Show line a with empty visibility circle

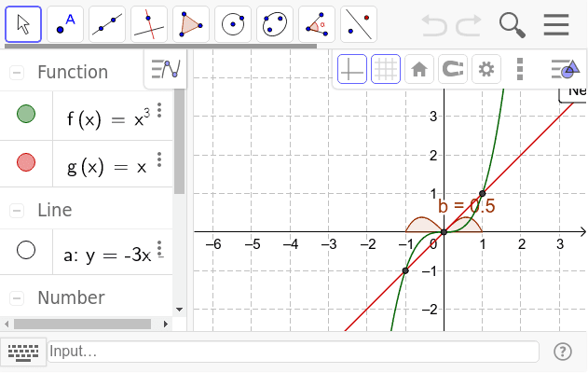pos(26,250)
